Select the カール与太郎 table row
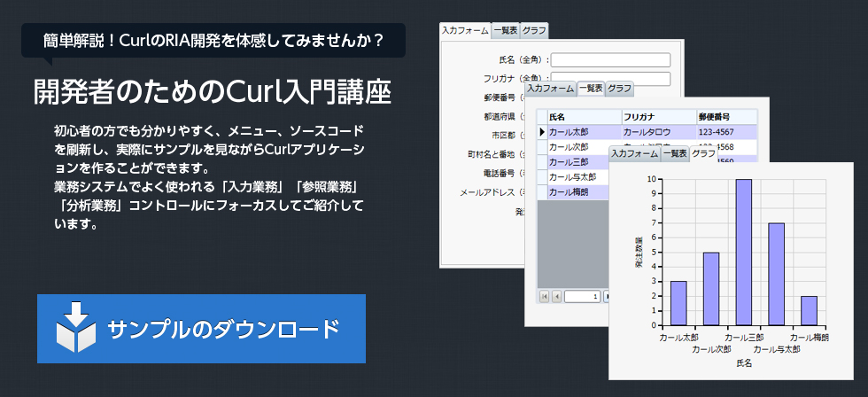868x397 pixels. (x=573, y=177)
